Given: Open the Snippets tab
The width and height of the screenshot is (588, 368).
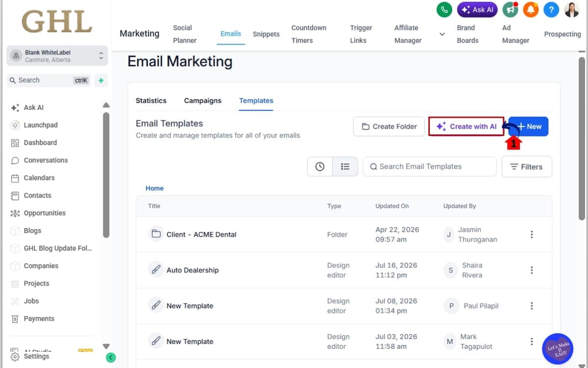Looking at the screenshot, I should point(266,34).
